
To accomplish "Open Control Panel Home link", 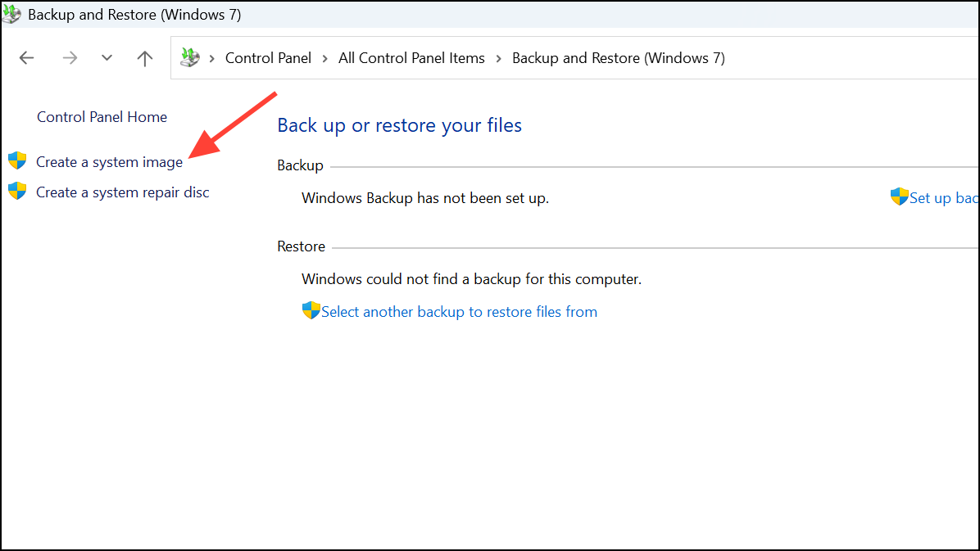I will coord(102,117).
